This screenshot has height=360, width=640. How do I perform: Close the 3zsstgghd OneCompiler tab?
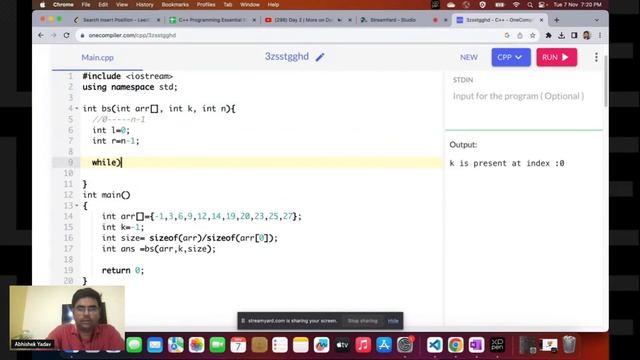coord(542,20)
